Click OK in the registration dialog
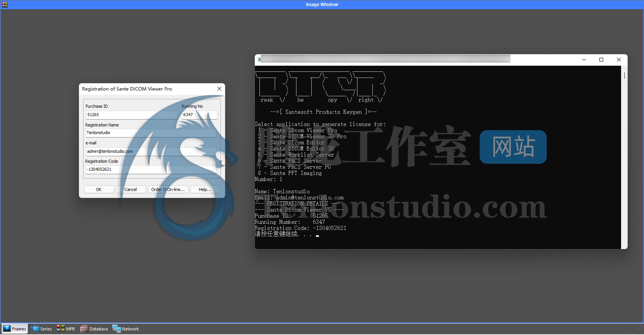 click(99, 189)
